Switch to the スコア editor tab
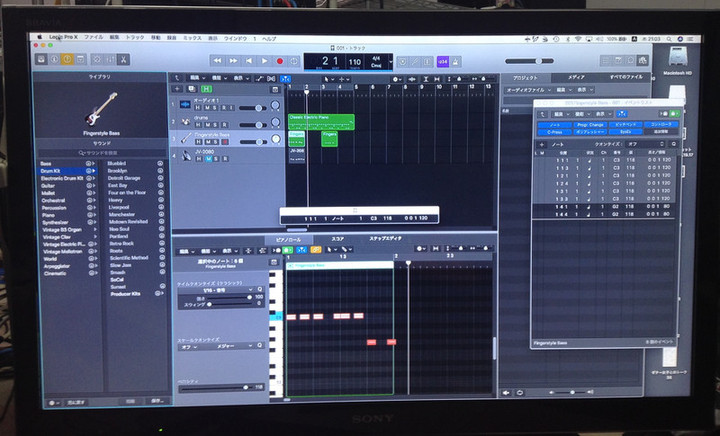 [338, 240]
